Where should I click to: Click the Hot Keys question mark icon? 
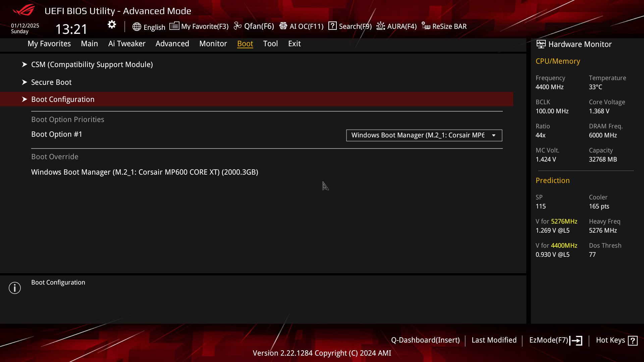(x=633, y=341)
